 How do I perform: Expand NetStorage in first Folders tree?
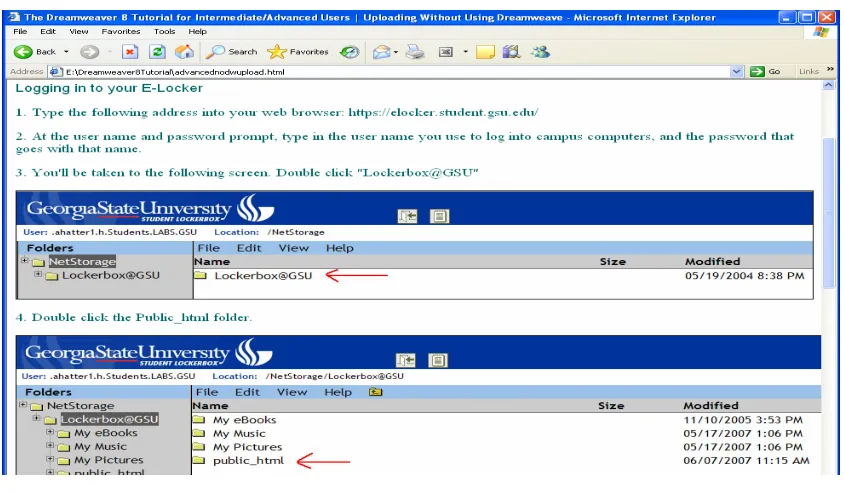click(x=24, y=261)
